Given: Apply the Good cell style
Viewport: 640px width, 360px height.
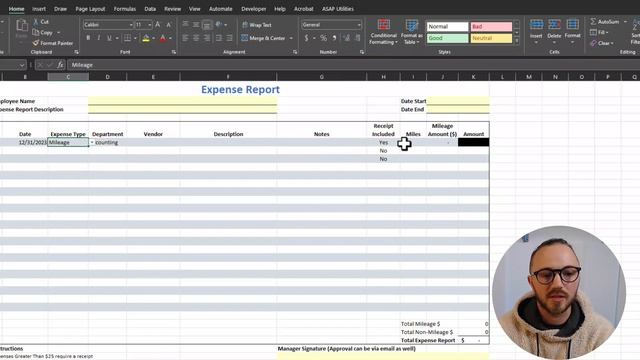Looking at the screenshot, I should coord(447,38).
